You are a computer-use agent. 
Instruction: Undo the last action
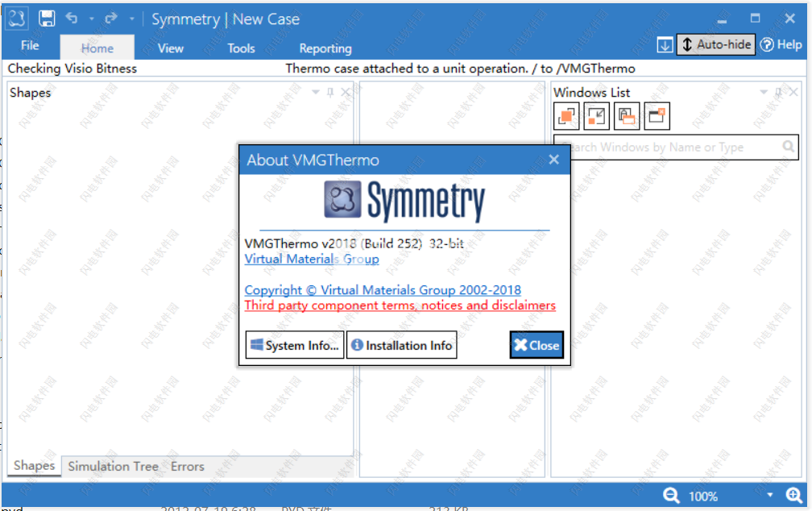pyautogui.click(x=72, y=19)
